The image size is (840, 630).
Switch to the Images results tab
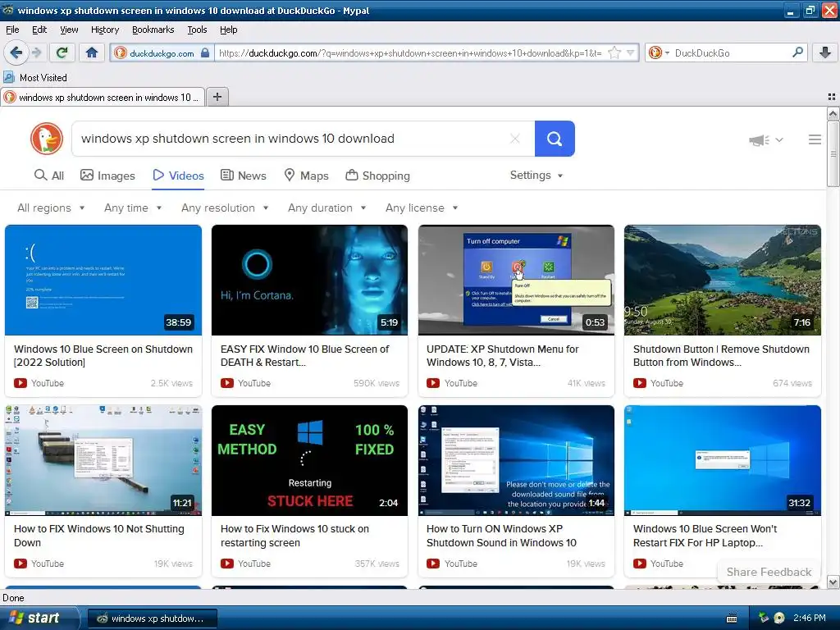[x=107, y=176]
